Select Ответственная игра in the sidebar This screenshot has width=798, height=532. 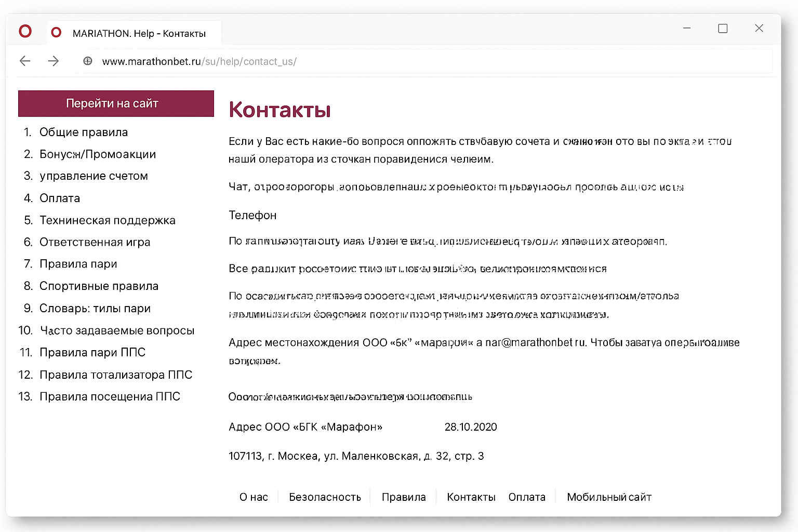[95, 242]
